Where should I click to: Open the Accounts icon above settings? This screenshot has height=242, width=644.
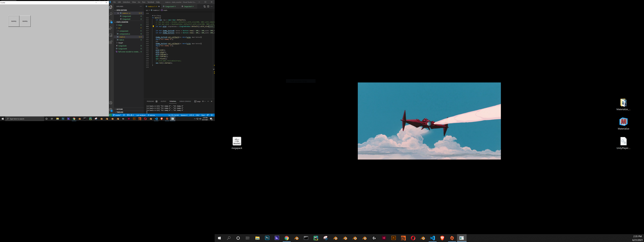coord(110,103)
